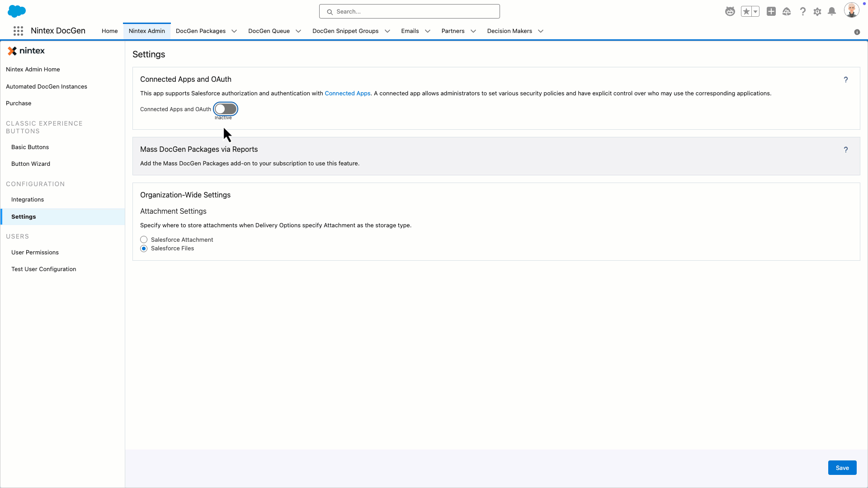The height and width of the screenshot is (488, 868).
Task: Open Global Actions plus icon
Action: tap(771, 12)
